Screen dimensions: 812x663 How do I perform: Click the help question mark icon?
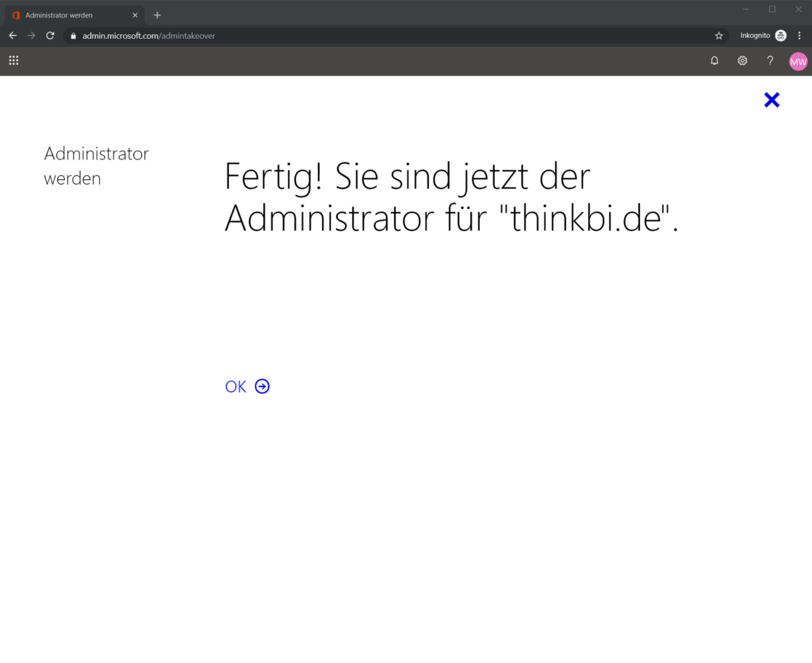pyautogui.click(x=769, y=60)
